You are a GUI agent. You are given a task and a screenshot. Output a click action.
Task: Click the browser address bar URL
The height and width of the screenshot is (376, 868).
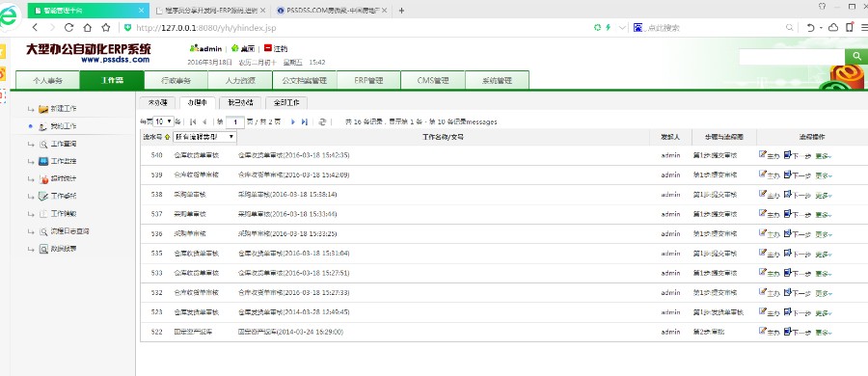[206, 28]
